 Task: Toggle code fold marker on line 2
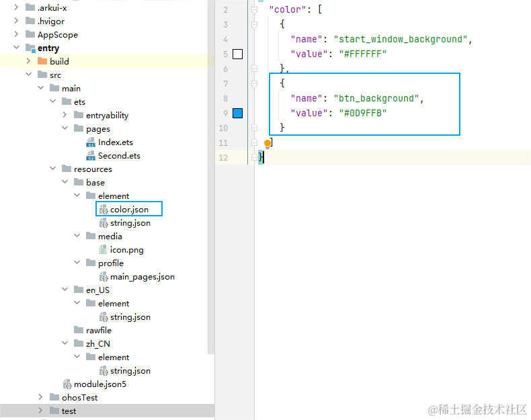254,10
